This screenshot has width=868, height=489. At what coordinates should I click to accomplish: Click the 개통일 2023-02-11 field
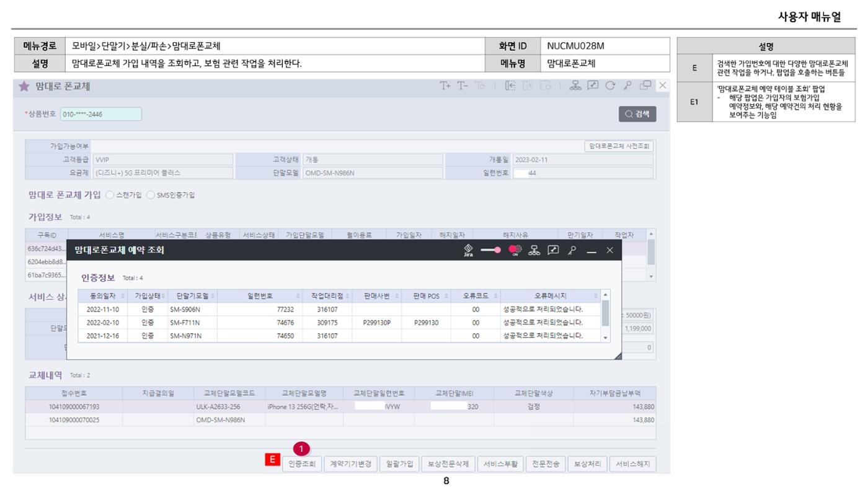click(583, 159)
